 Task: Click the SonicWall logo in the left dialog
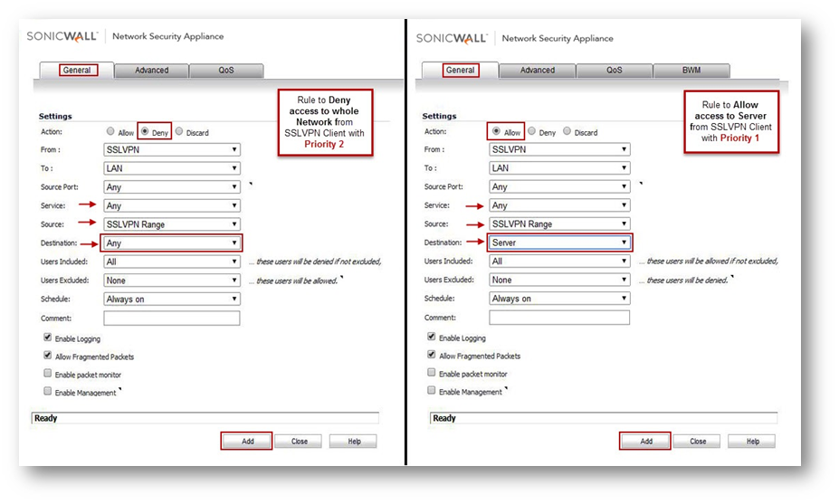coord(63,36)
